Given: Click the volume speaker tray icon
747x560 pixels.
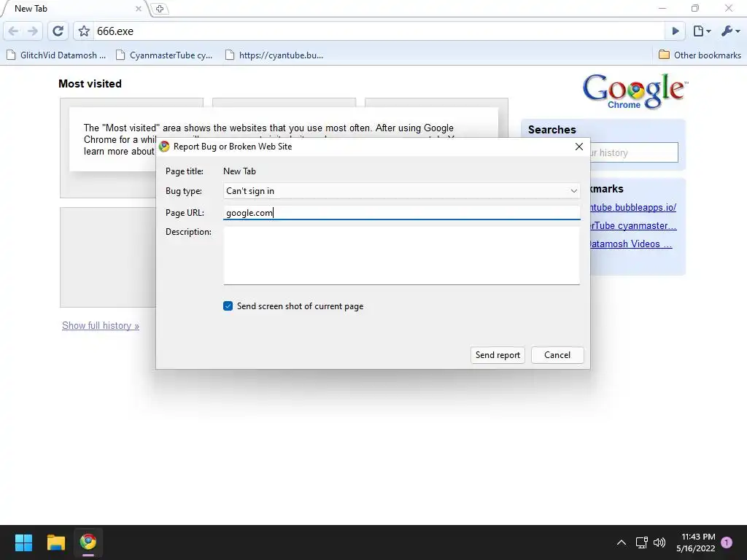Looking at the screenshot, I should click(x=659, y=542).
